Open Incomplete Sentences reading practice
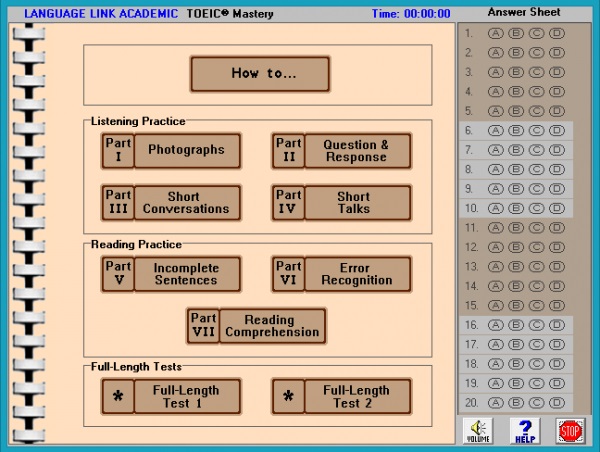 187,274
